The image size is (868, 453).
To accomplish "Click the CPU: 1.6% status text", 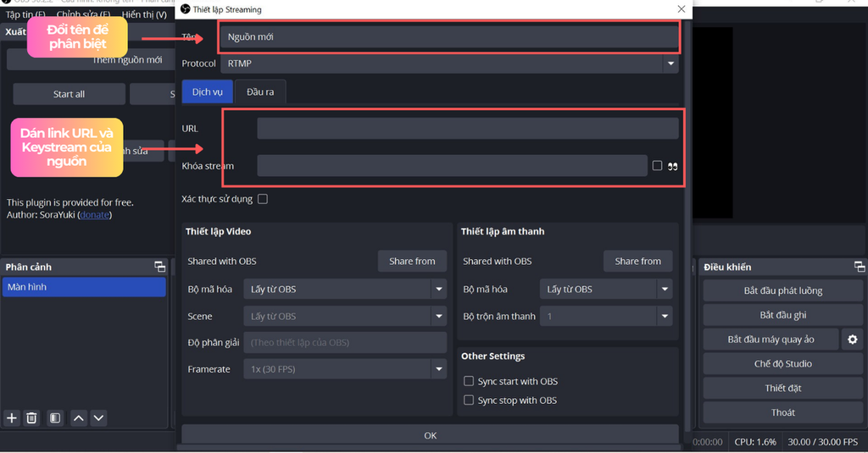I will click(x=755, y=442).
